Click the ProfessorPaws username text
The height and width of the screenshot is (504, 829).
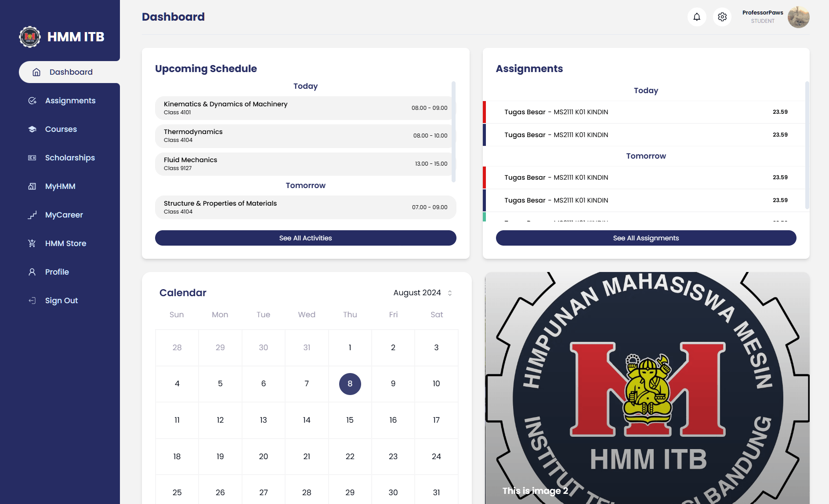pyautogui.click(x=763, y=13)
